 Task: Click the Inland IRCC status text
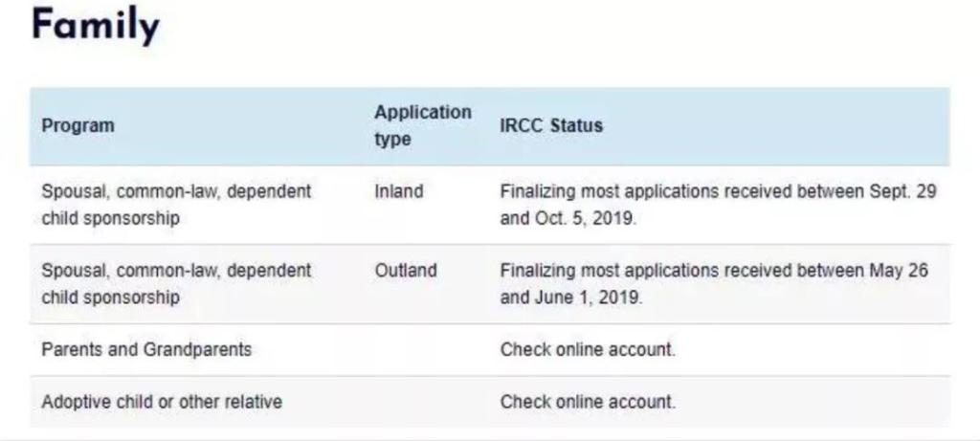click(718, 204)
